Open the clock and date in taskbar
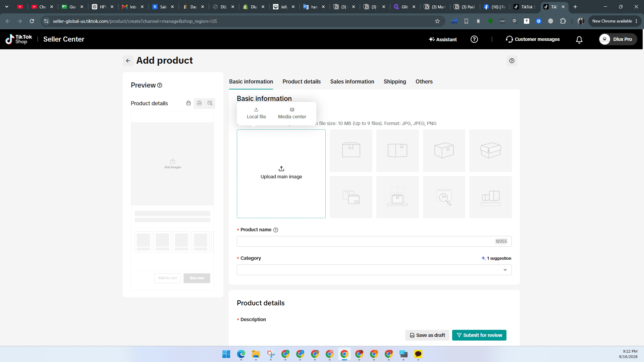 628,354
